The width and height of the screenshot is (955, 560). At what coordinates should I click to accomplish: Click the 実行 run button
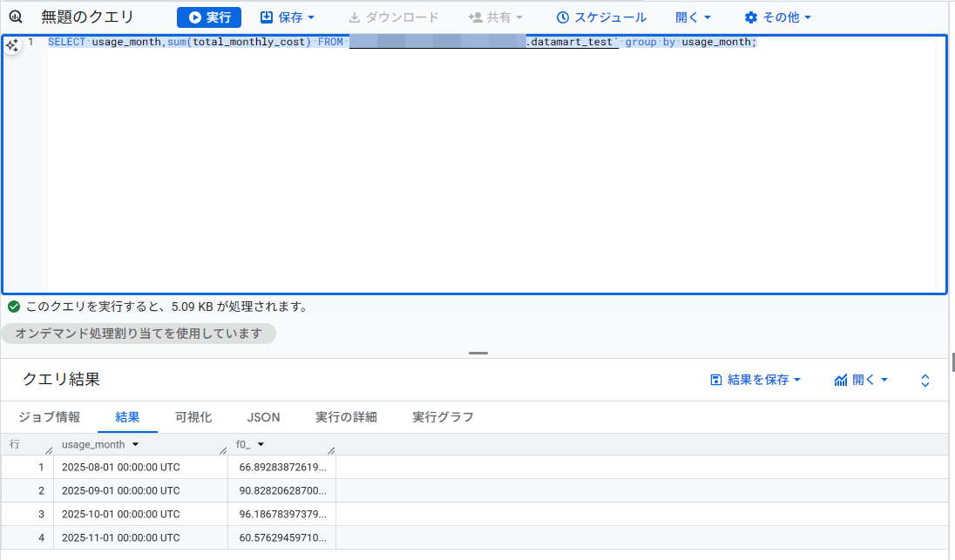[208, 17]
